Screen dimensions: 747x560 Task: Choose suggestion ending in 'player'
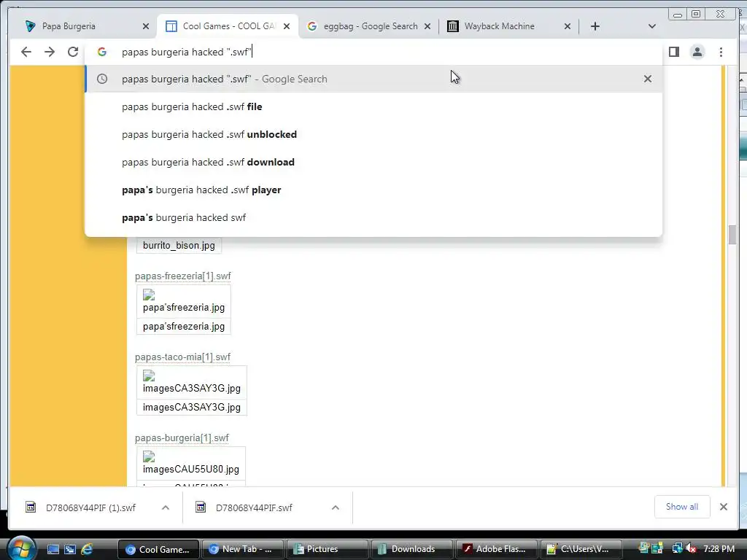tap(373, 190)
